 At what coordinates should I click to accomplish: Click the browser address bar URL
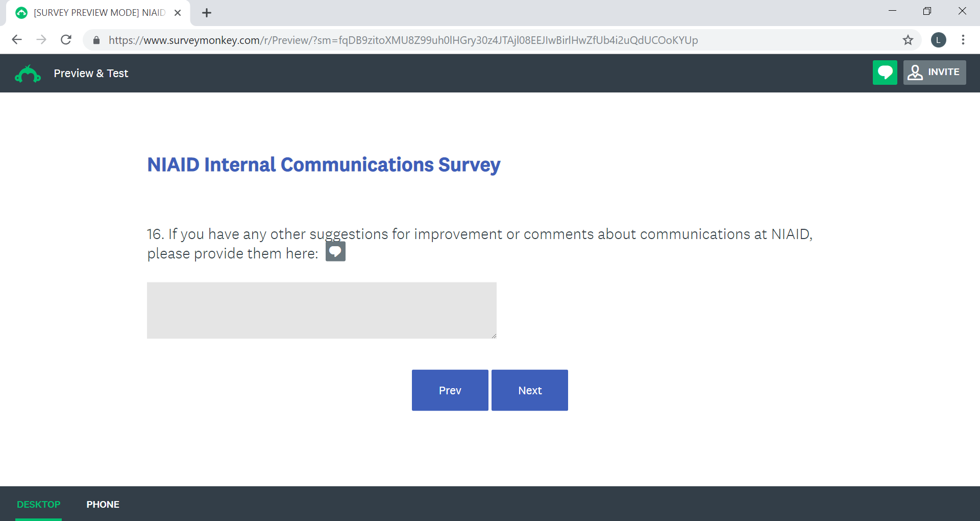point(403,40)
